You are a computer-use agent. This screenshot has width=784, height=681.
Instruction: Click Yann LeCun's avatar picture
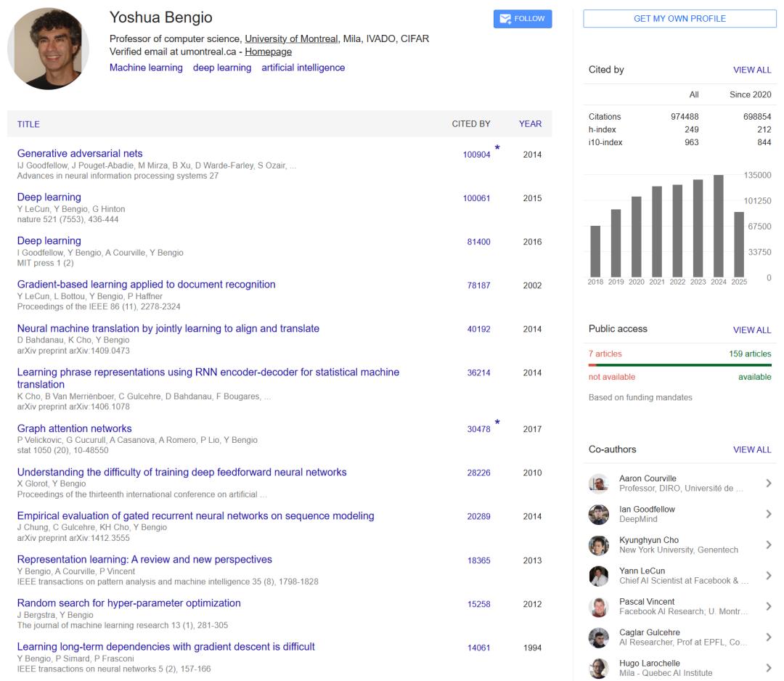598,576
